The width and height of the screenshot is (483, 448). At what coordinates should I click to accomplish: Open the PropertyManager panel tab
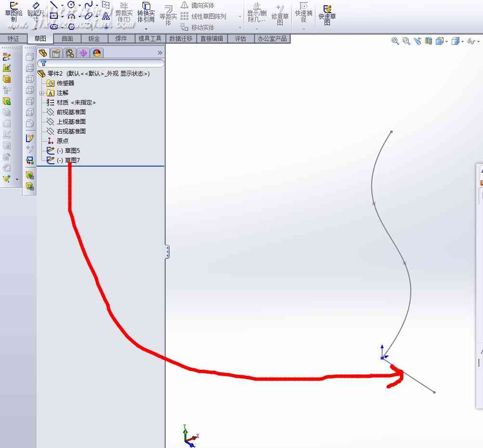click(56, 53)
